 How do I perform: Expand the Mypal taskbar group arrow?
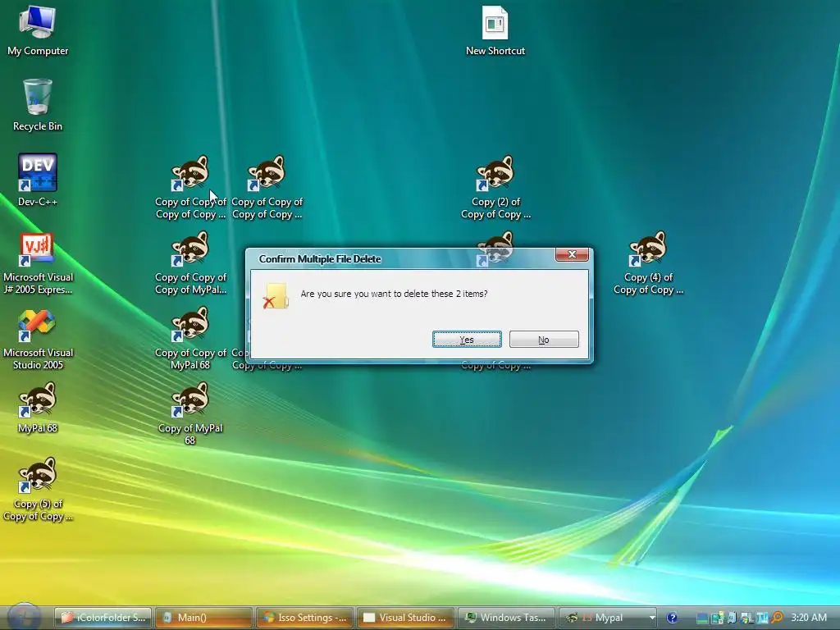pyautogui.click(x=652, y=618)
